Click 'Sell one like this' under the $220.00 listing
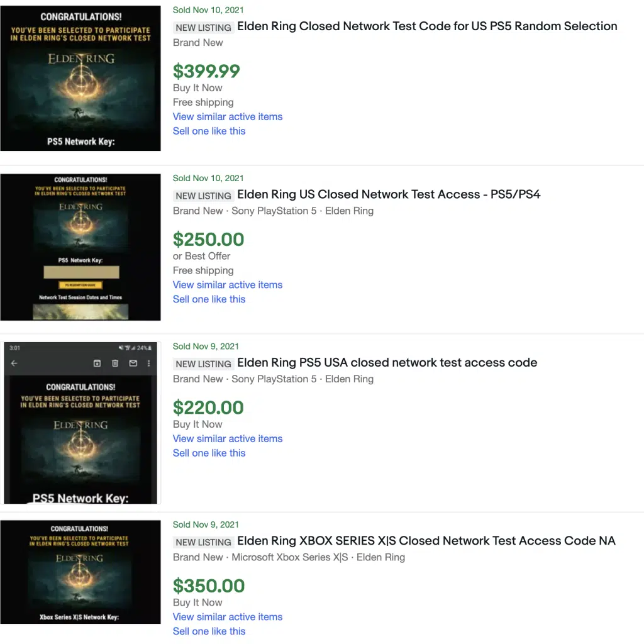The image size is (644, 644). point(209,453)
